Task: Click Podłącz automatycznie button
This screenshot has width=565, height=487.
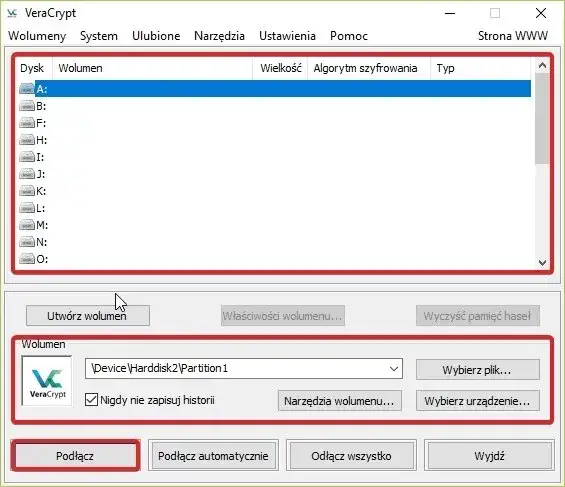Action: [x=213, y=456]
